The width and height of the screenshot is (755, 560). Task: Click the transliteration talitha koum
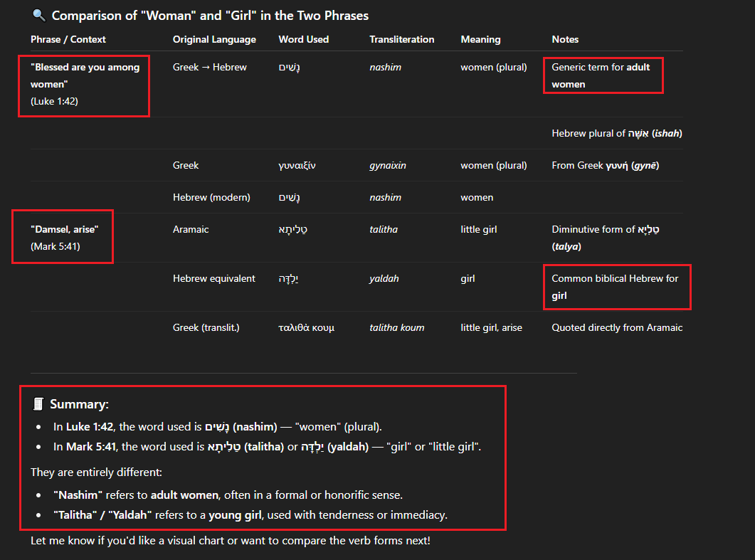point(397,328)
